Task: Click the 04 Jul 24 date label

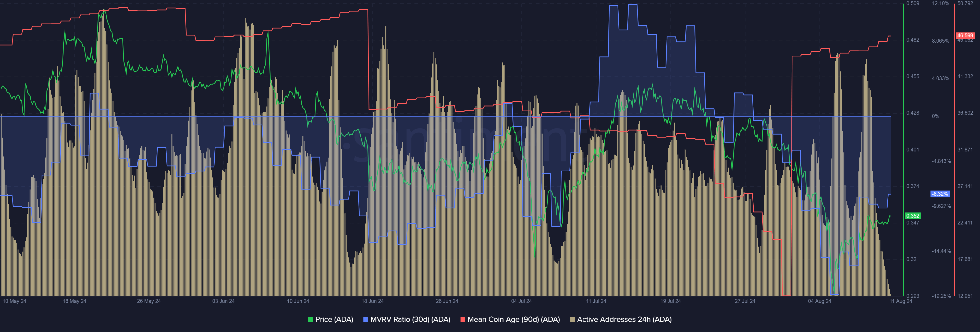Action: (x=522, y=301)
